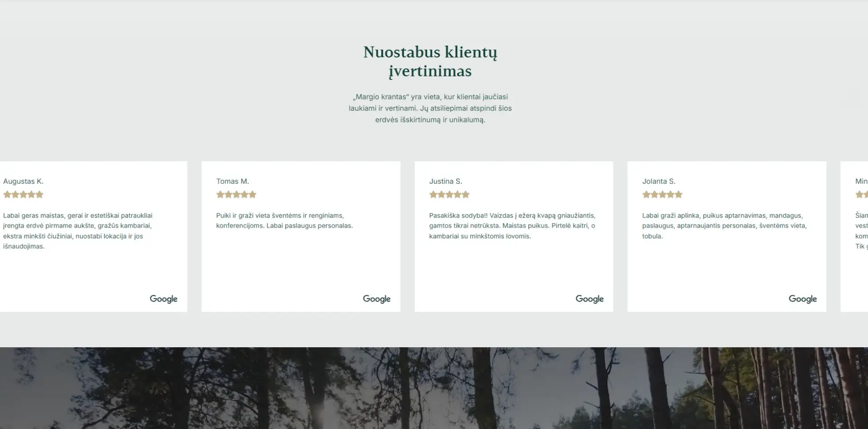The width and height of the screenshot is (868, 429).
Task: Select the Justina S. reviewer name
Action: [445, 181]
